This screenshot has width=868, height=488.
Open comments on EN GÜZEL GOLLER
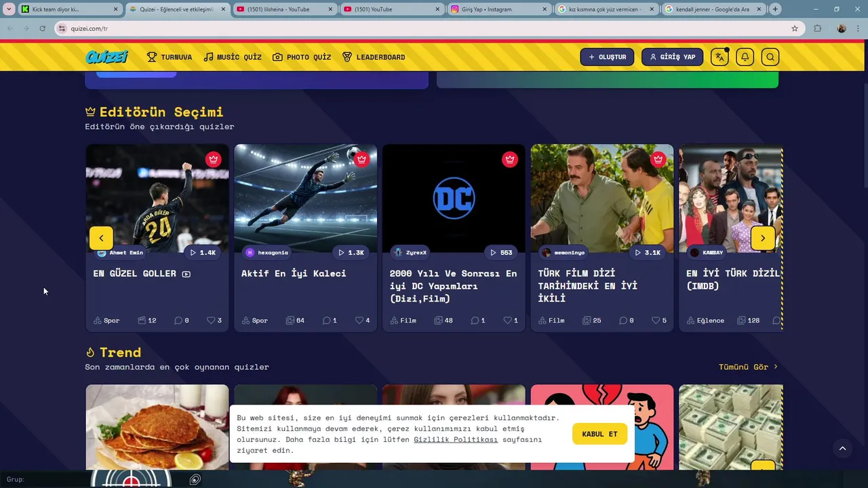pyautogui.click(x=182, y=320)
